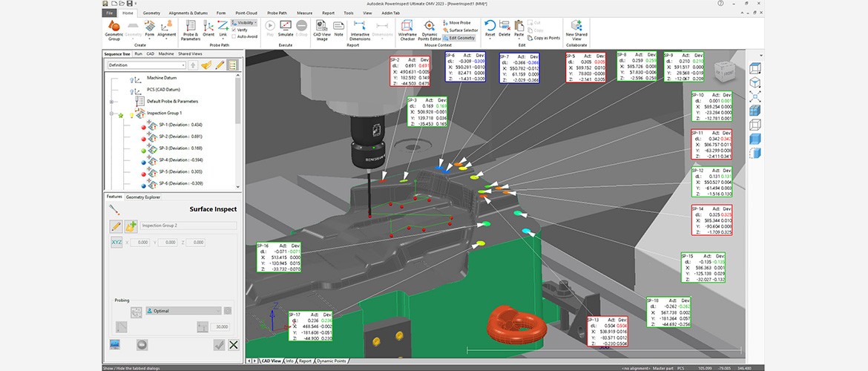The width and height of the screenshot is (868, 371).
Task: Click the open folder icon in title bar
Action: [x=121, y=3]
